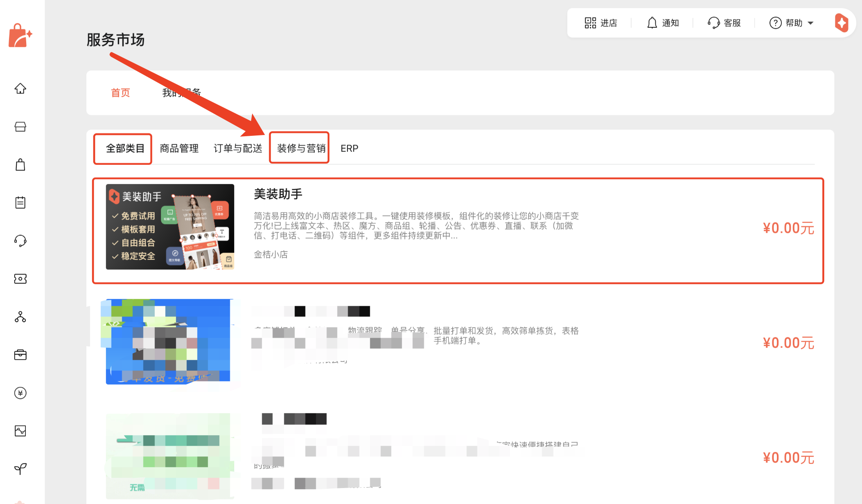Select the ERP category tab

tap(349, 148)
